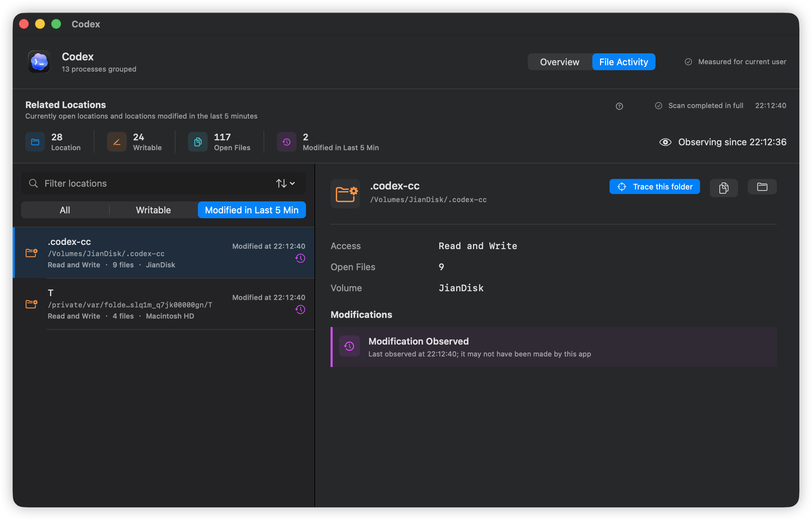The height and width of the screenshot is (520, 812).
Task: Click the Open Files documents stat icon
Action: point(198,142)
